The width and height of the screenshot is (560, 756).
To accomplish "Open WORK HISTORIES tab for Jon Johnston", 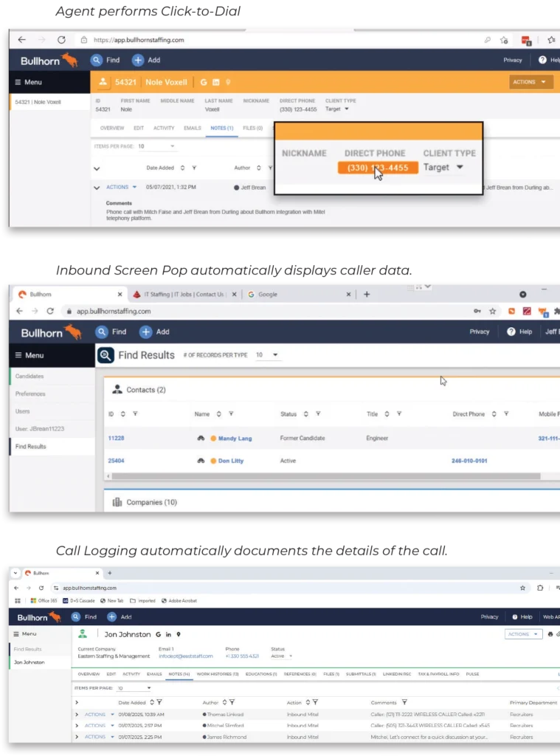I will coord(218,674).
